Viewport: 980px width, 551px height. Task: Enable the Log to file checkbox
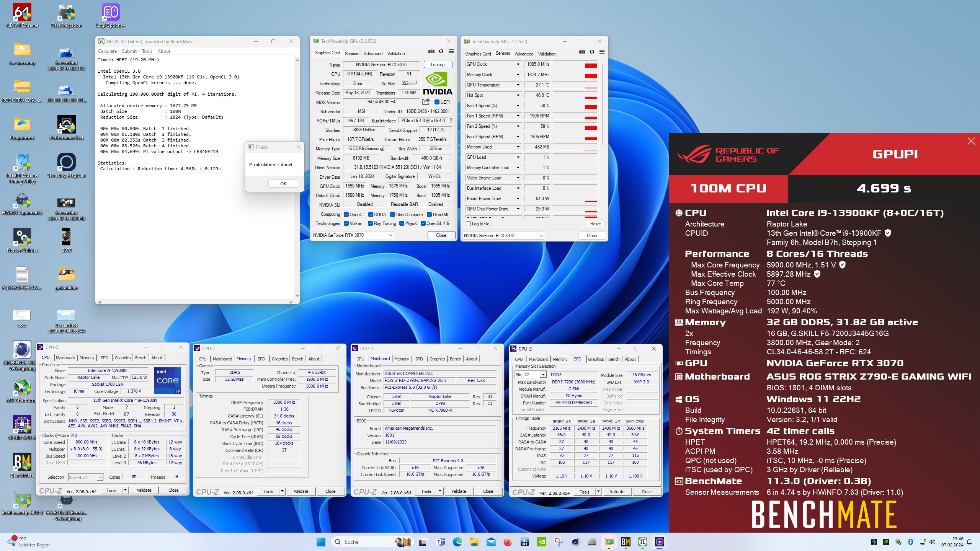(468, 224)
